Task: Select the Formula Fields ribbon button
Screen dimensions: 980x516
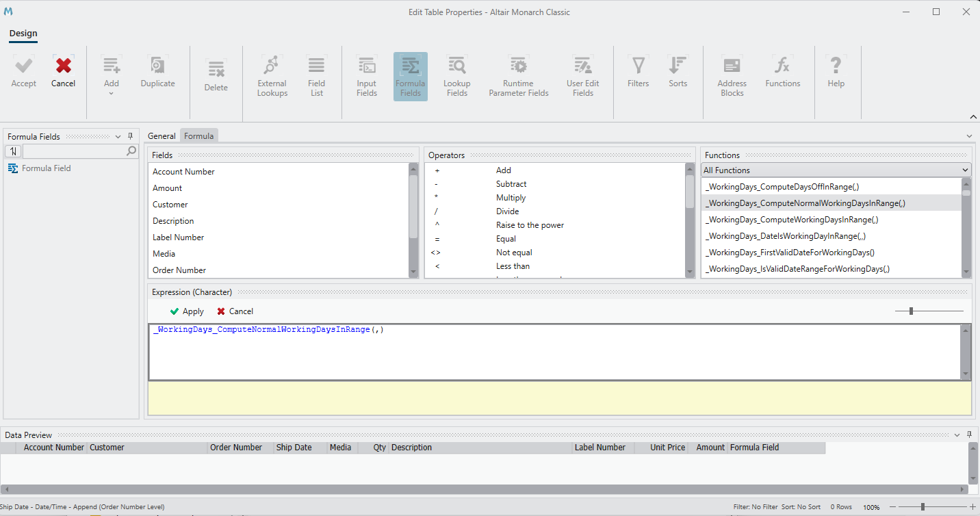Action: (x=411, y=76)
